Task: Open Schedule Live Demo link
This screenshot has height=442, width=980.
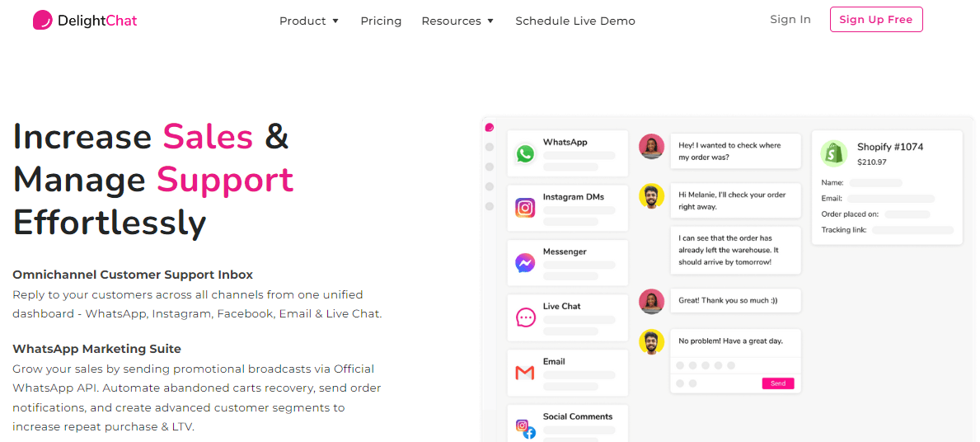Action: click(x=575, y=21)
